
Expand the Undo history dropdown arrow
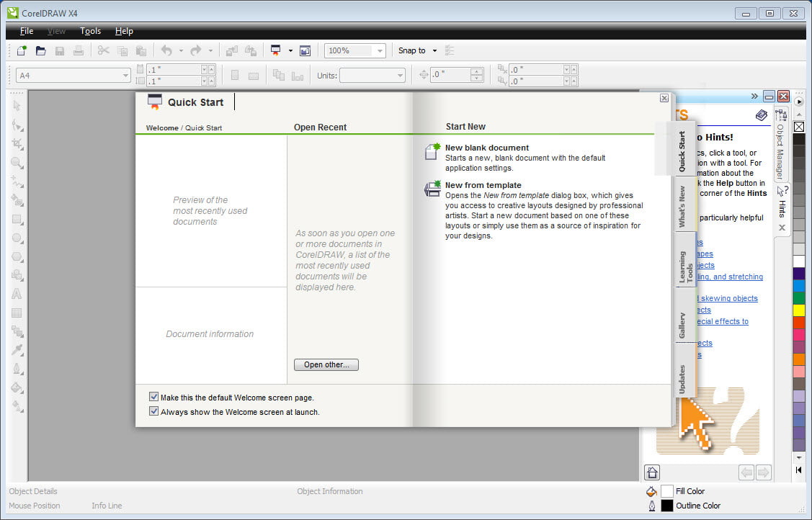[x=181, y=50]
